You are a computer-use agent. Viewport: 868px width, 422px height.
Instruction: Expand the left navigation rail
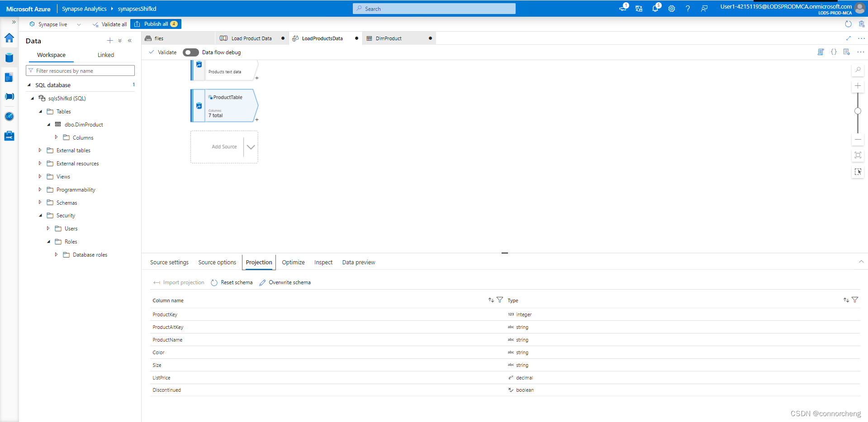(14, 22)
